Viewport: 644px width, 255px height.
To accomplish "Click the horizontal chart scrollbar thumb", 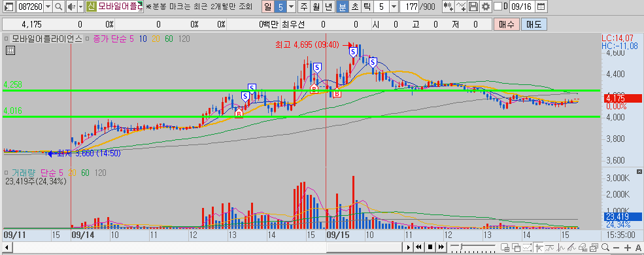I will tap(364, 247).
